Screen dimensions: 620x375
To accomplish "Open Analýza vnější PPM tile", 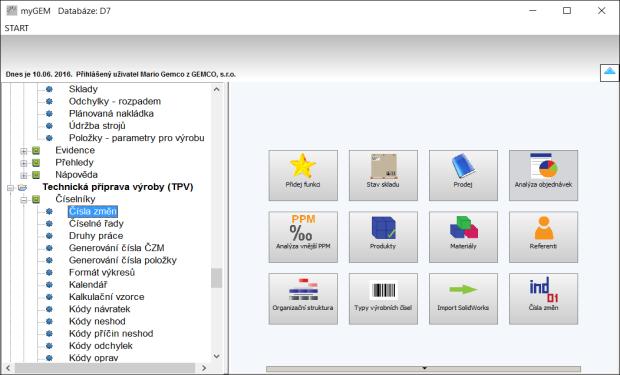I will pos(303,237).
